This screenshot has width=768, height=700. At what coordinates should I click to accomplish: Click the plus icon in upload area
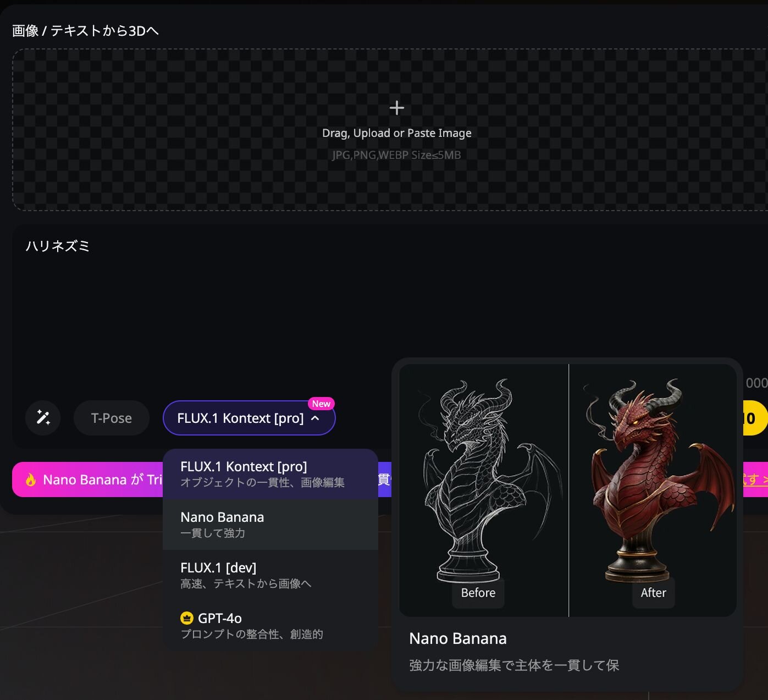tap(396, 108)
